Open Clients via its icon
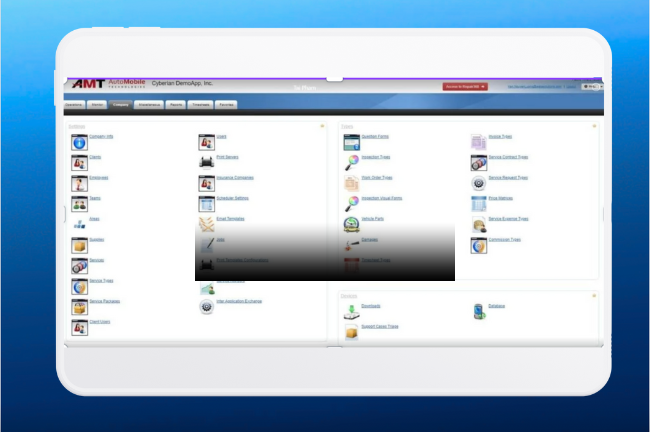This screenshot has width=650, height=432. click(x=79, y=162)
